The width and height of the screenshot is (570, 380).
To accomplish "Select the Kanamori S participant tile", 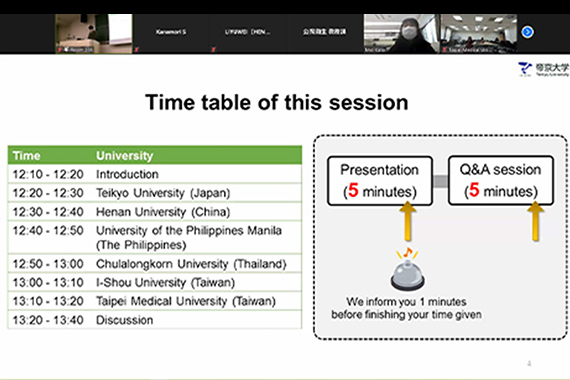I will [x=171, y=34].
